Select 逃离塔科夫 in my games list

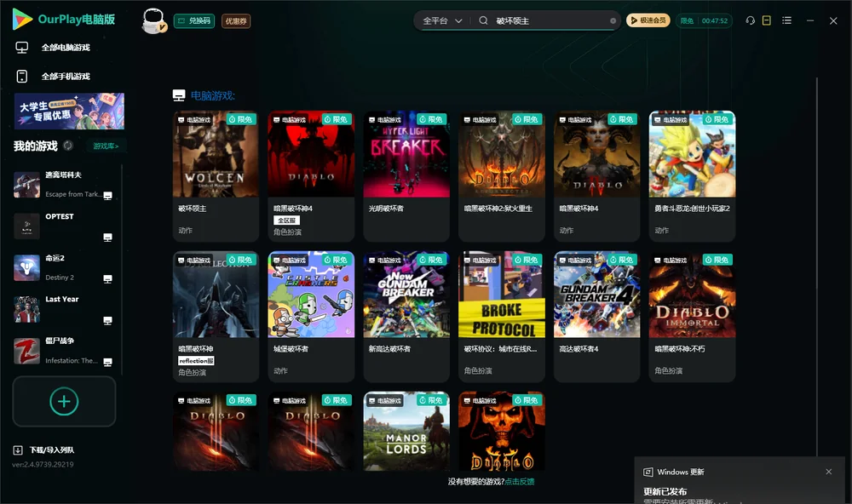[64, 185]
